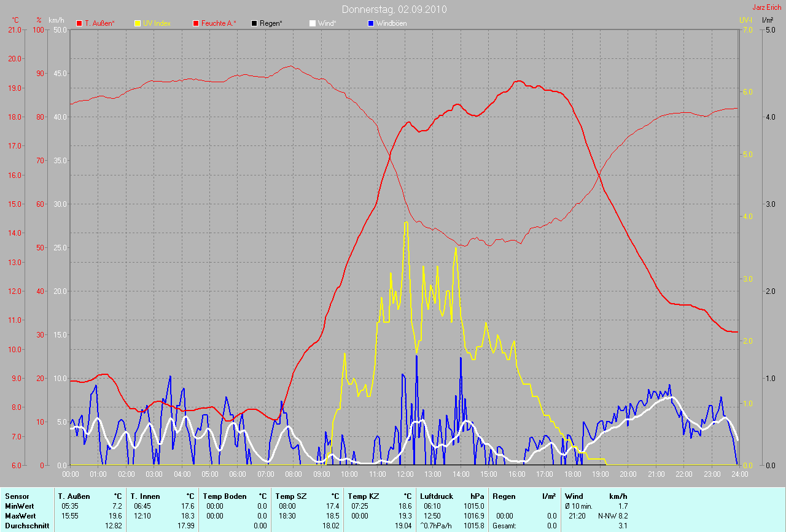Click the minimum outdoor temperature value "7.2"
This screenshot has height=532, width=786.
pos(117,506)
